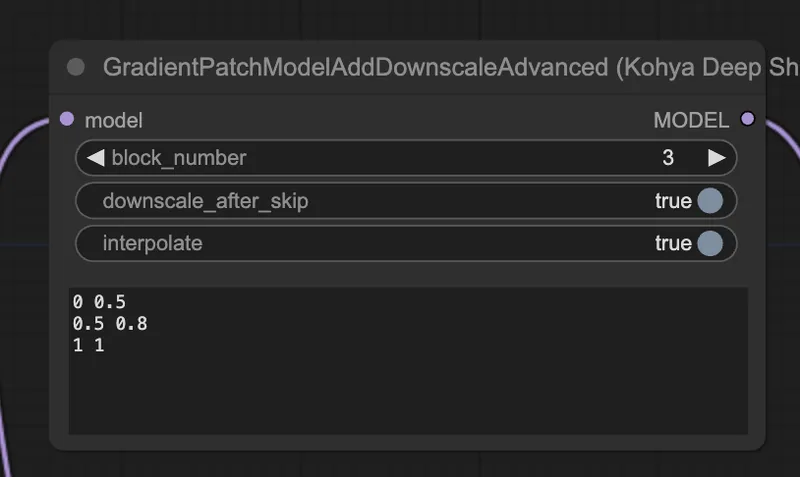The width and height of the screenshot is (800, 477).
Task: Click the "model" input label
Action: [x=113, y=121]
